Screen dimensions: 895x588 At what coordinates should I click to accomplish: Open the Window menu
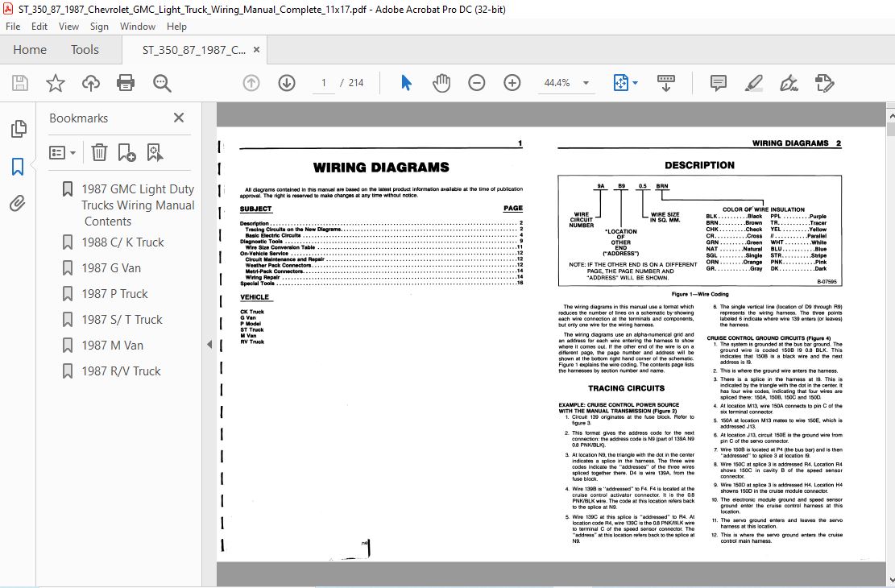tap(138, 27)
